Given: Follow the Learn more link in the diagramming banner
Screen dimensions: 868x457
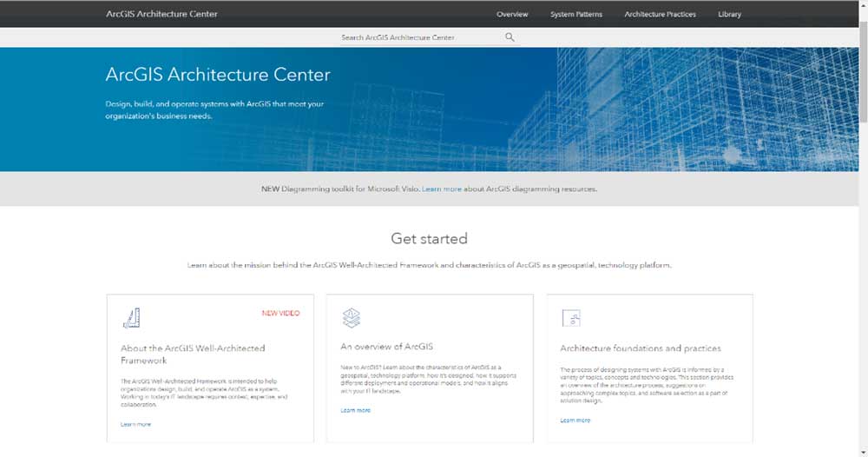Looking at the screenshot, I should (x=441, y=189).
